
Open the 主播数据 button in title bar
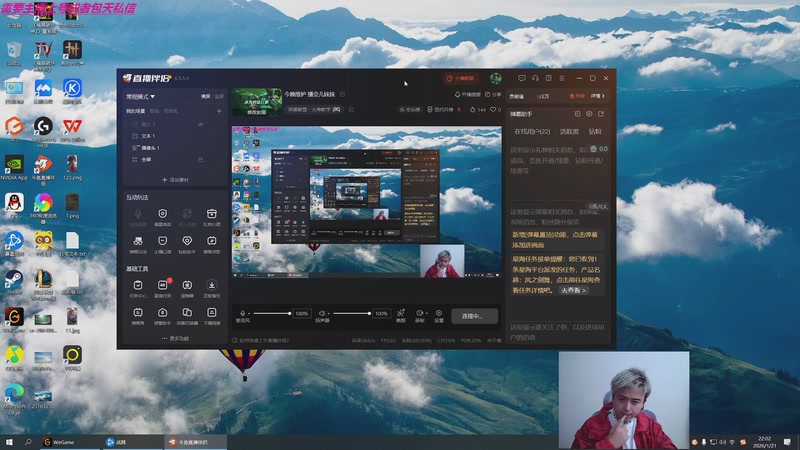(460, 79)
